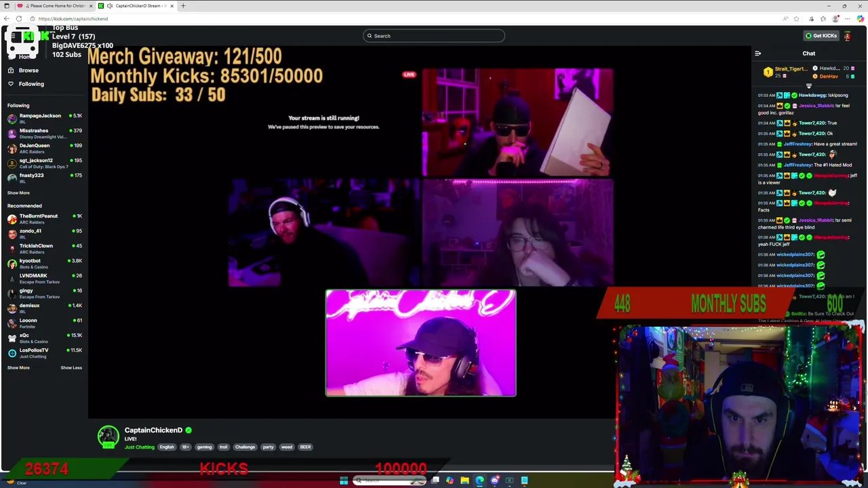
Task: Click browser back arrow
Action: point(7,19)
